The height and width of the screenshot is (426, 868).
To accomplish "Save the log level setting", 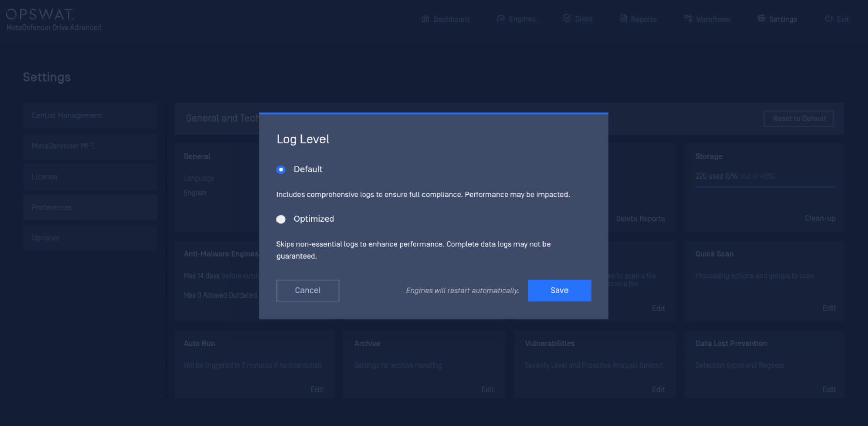I will (559, 290).
